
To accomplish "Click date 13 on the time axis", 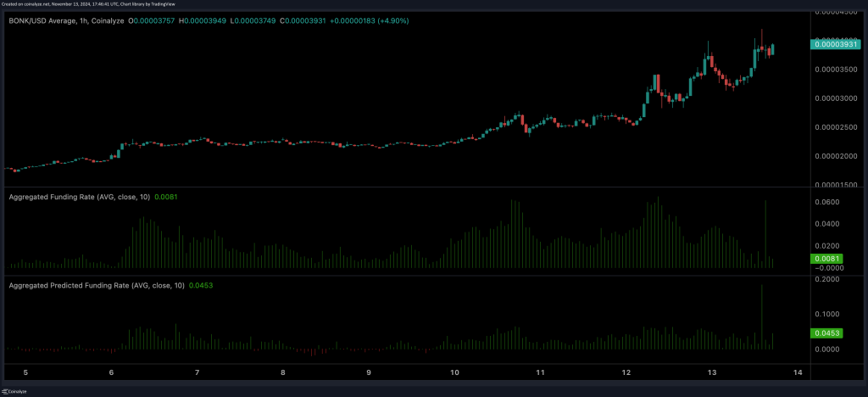I will pos(713,372).
